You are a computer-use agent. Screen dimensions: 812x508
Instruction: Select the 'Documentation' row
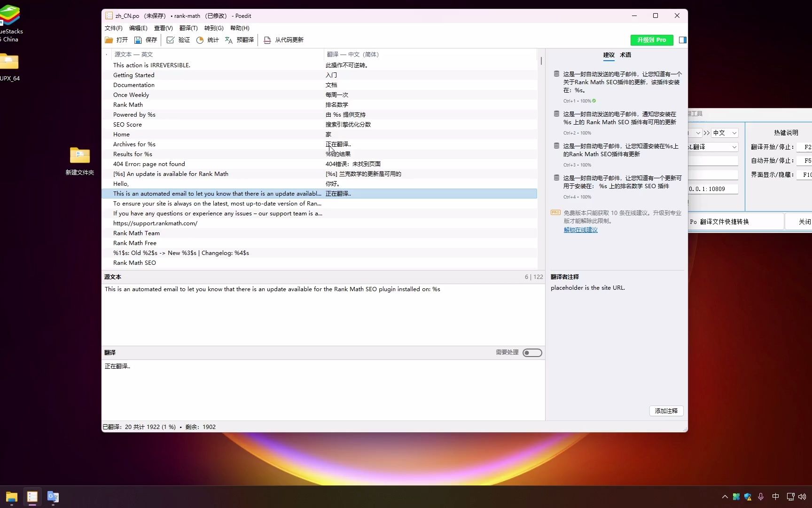pos(320,85)
